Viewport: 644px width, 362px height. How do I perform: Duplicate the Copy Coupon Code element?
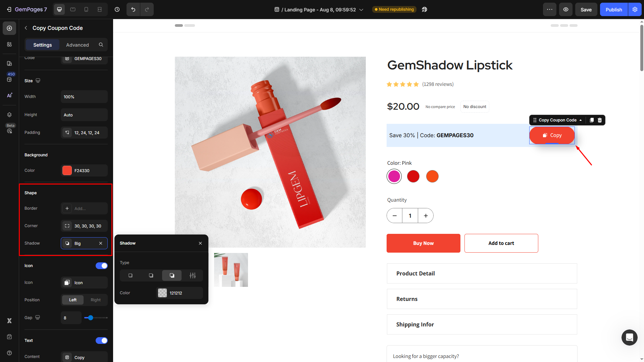592,120
